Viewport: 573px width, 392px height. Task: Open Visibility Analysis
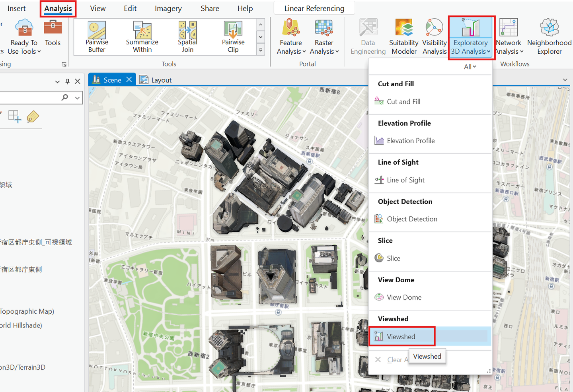(x=435, y=37)
